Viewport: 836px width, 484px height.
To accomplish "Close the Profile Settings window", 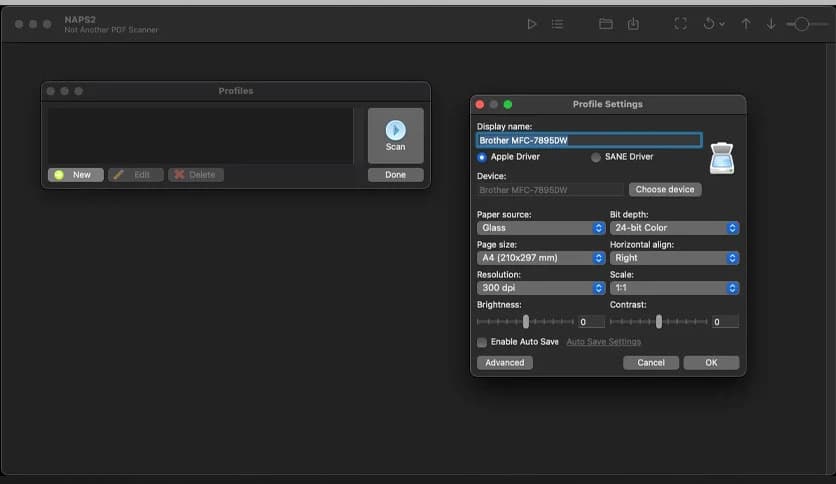I will (x=480, y=104).
